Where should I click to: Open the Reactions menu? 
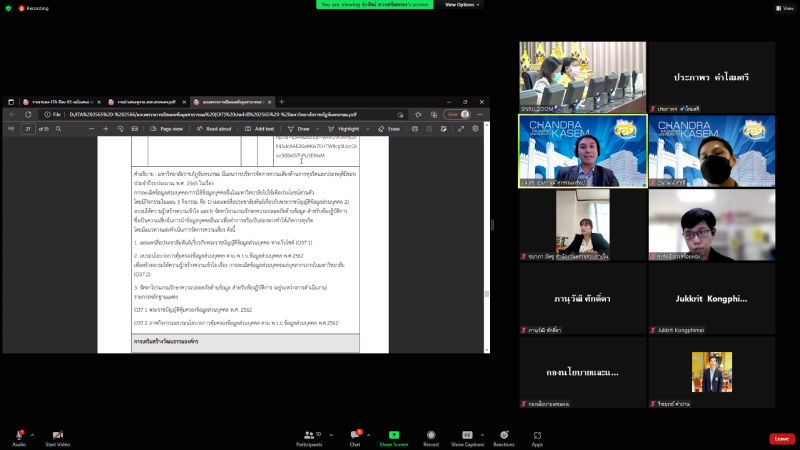[x=504, y=435]
